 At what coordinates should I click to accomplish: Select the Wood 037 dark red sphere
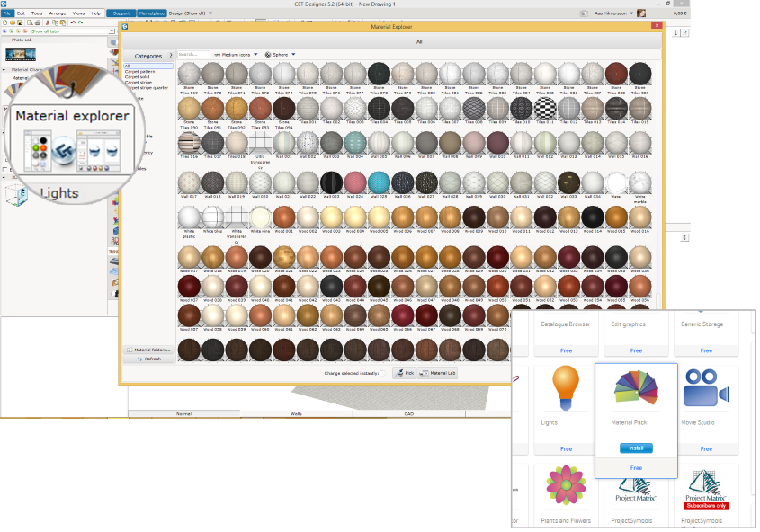189,287
